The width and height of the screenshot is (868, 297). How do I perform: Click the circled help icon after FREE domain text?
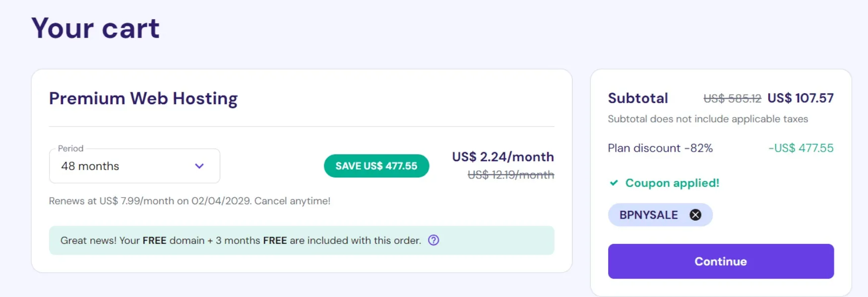[433, 240]
